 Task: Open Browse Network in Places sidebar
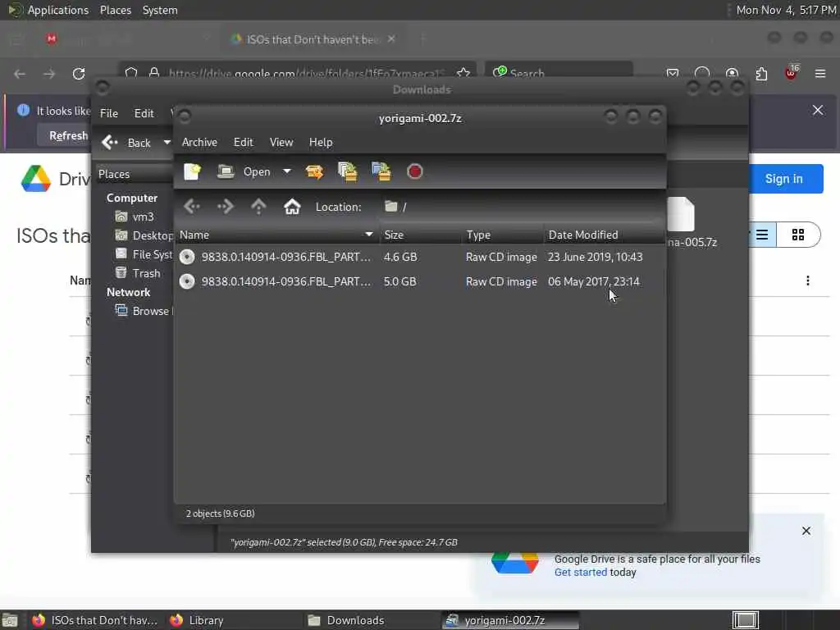click(144, 311)
